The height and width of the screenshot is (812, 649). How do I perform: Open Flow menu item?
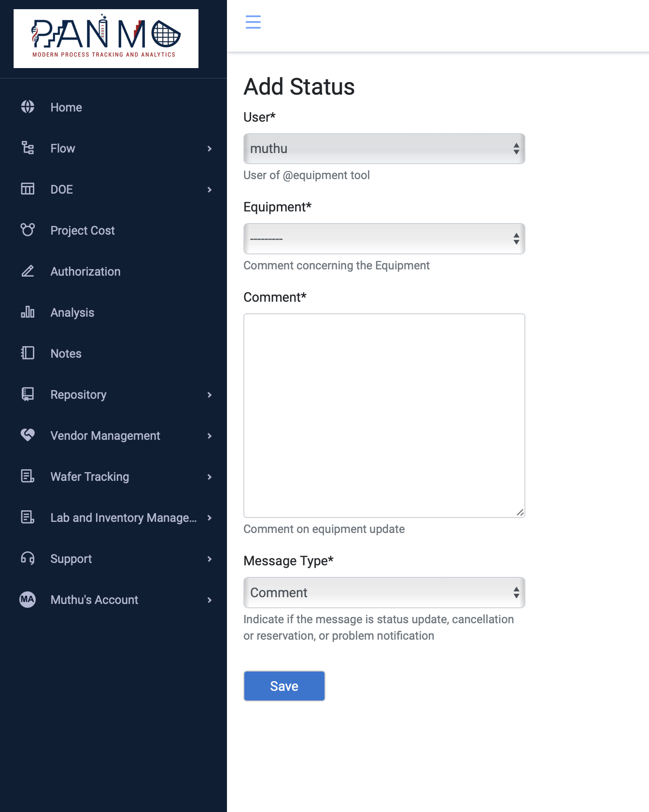tap(63, 148)
